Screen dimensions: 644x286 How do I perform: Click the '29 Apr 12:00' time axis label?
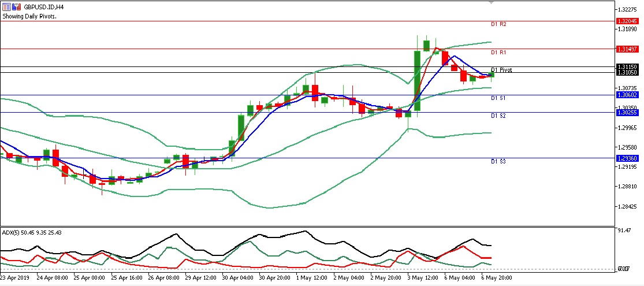[200, 278]
